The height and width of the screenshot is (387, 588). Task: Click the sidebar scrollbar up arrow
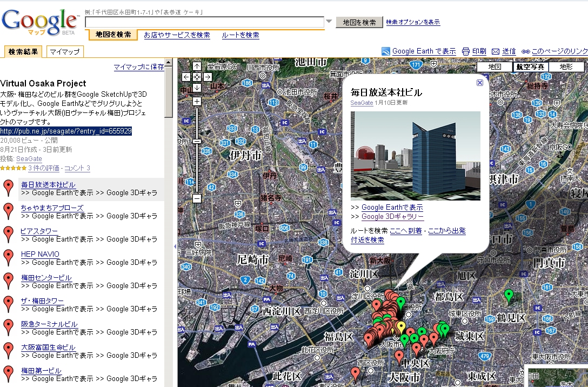coord(169,62)
